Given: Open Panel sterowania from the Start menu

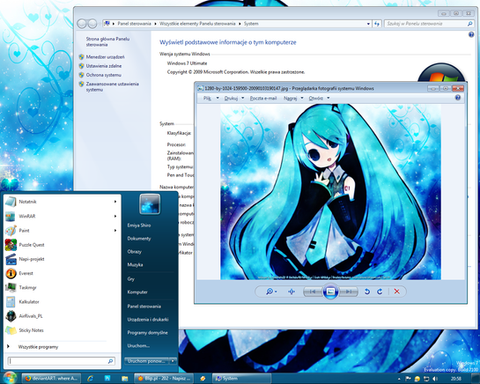Looking at the screenshot, I should 144,306.
